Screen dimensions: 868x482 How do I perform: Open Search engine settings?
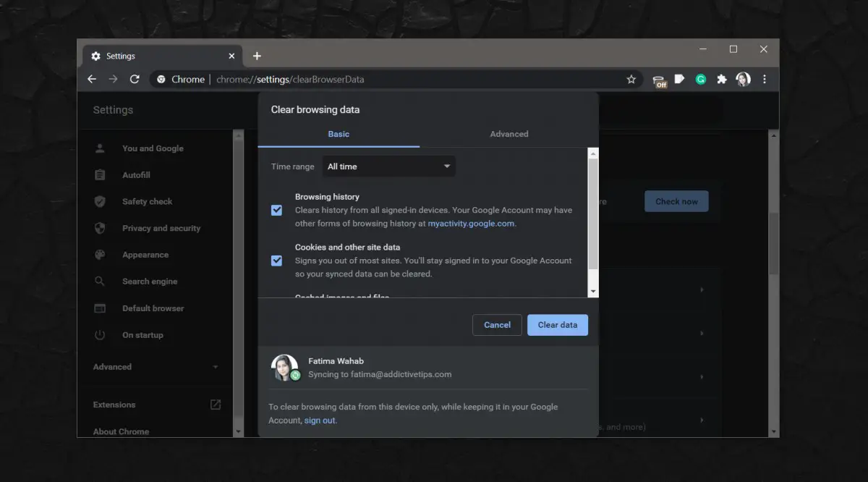tap(150, 282)
